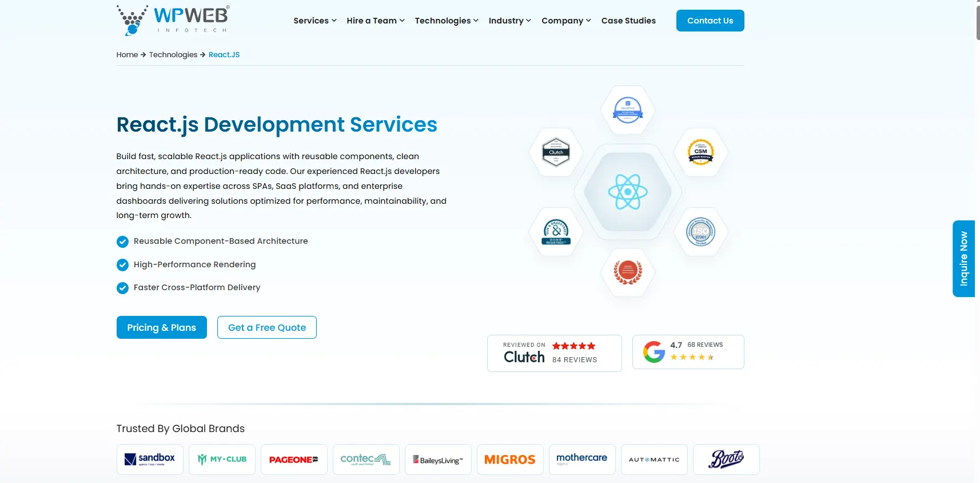Click checkmark icon beside Faster Cross-Platform Delivery
980x483 pixels.
pos(122,288)
